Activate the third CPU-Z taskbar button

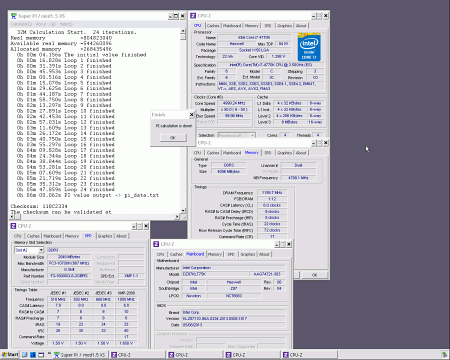click(x=252, y=355)
